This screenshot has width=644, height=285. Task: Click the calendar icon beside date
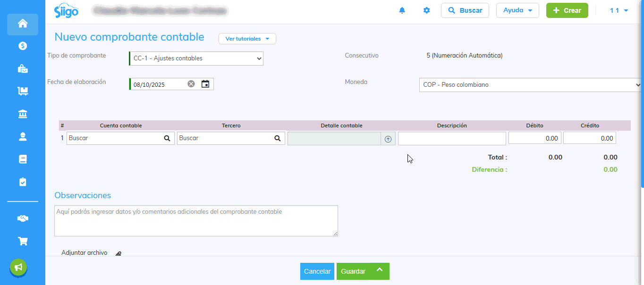tap(205, 84)
